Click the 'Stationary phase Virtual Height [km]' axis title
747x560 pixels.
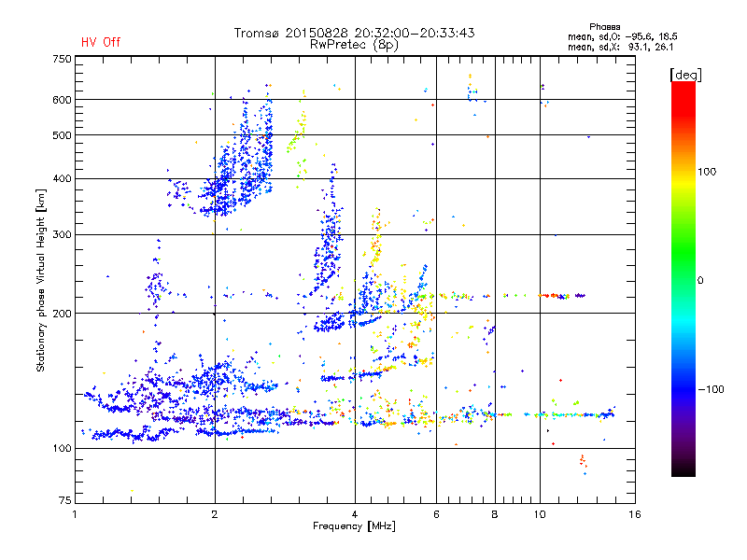[x=41, y=280]
